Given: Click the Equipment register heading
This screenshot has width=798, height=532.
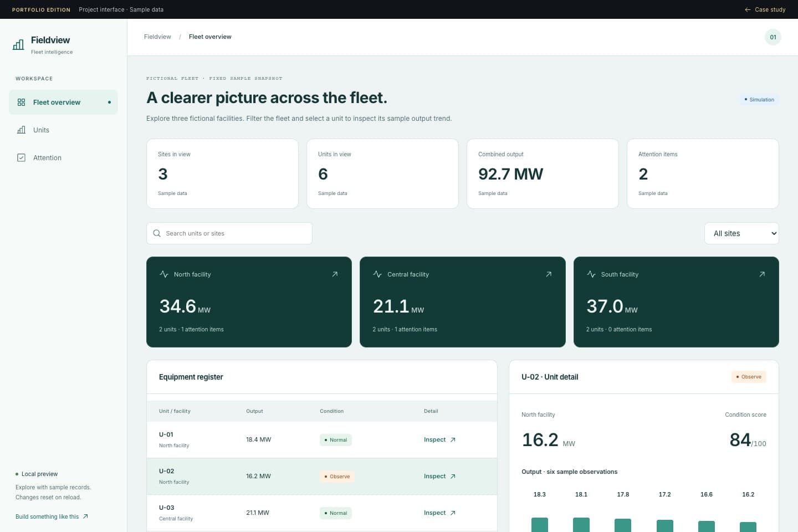Looking at the screenshot, I should [191, 377].
